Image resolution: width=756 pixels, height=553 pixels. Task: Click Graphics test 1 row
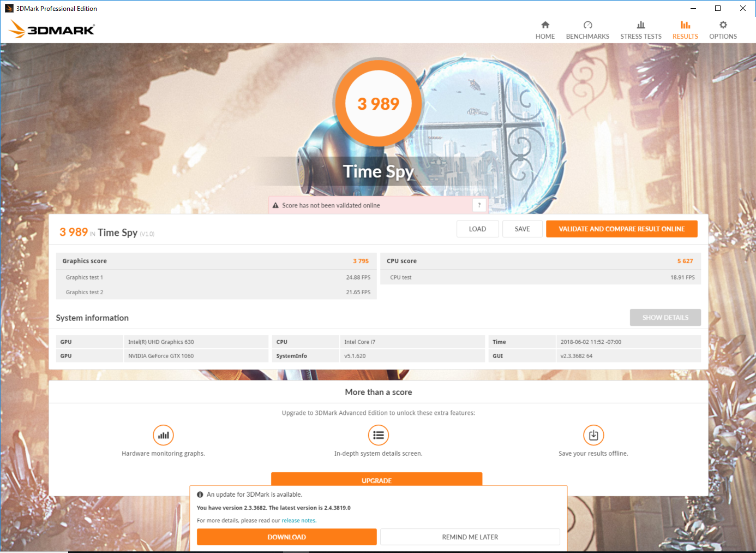tap(217, 277)
